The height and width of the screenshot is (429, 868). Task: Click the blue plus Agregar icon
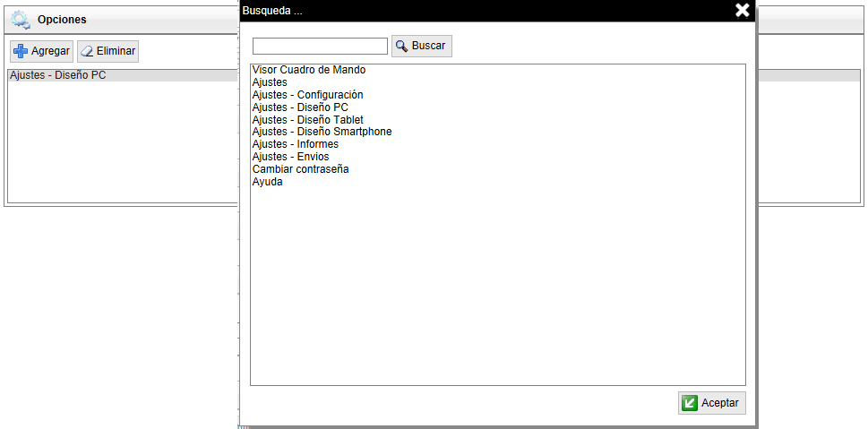tap(21, 51)
